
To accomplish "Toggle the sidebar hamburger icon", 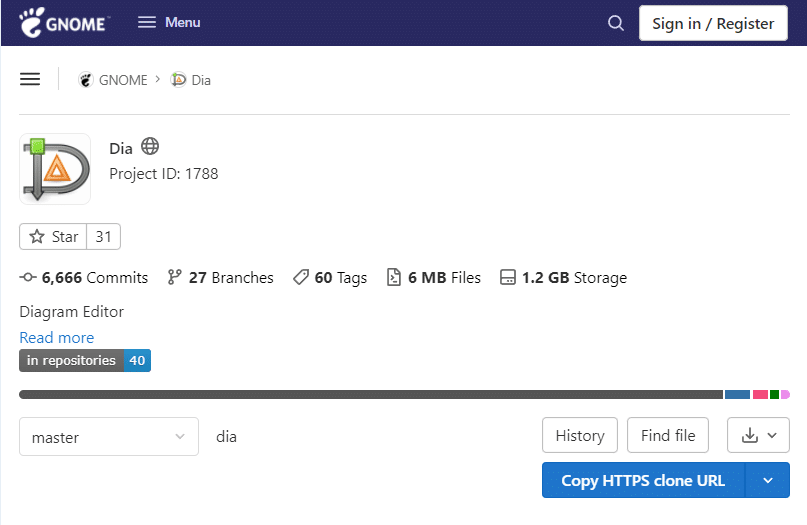I will click(30, 79).
